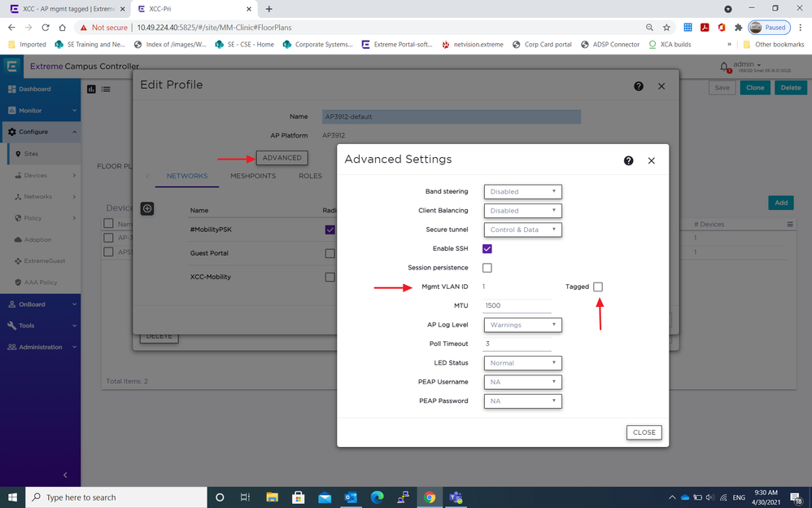Screen dimensions: 812x508
Task: Open Microsoft Edge from taskbar
Action: pos(377,497)
